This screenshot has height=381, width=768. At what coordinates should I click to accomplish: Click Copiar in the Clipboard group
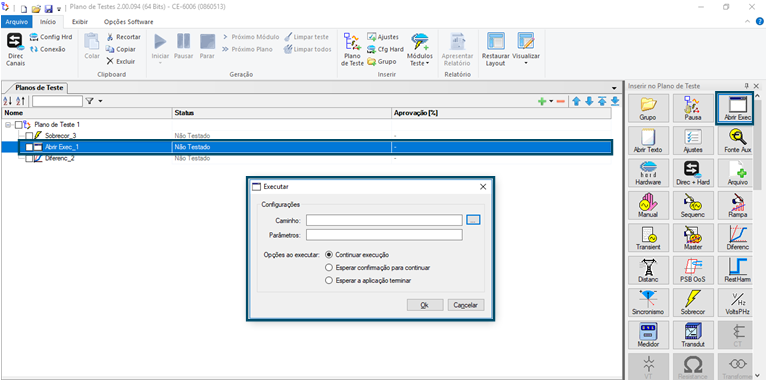(120, 49)
